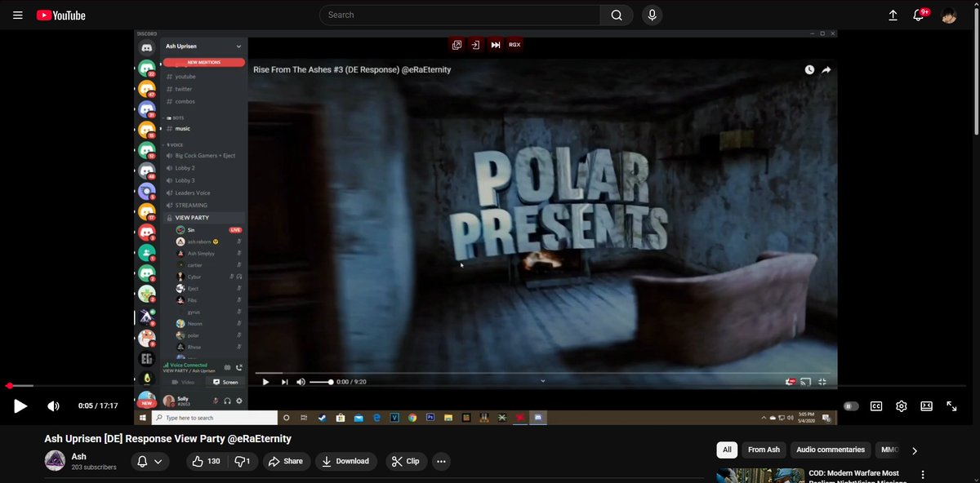This screenshot has height=483, width=980.
Task: Click the embedded player volume slider
Action: (321, 382)
